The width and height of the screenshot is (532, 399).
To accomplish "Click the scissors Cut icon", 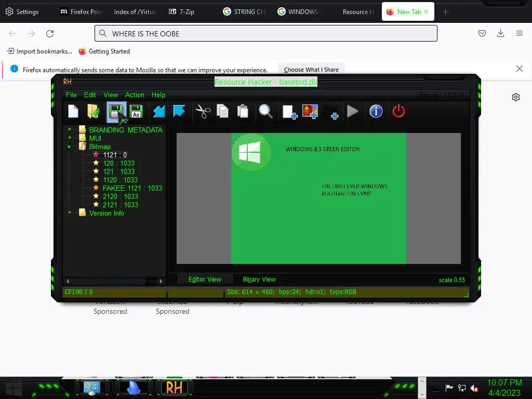I will (x=203, y=111).
